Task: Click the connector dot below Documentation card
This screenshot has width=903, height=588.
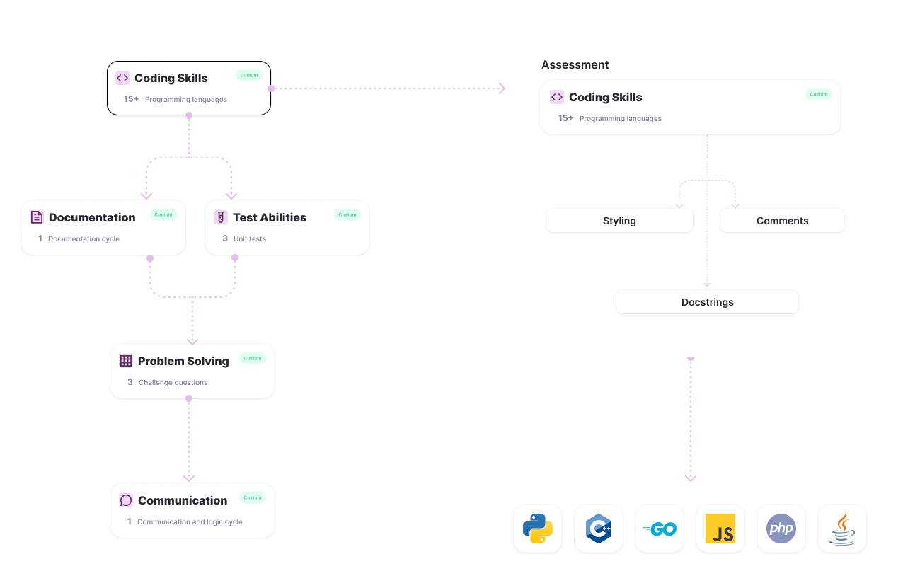Action: click(x=150, y=258)
